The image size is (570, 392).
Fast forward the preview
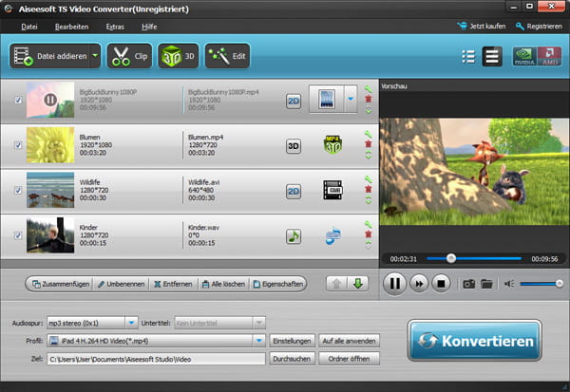419,284
